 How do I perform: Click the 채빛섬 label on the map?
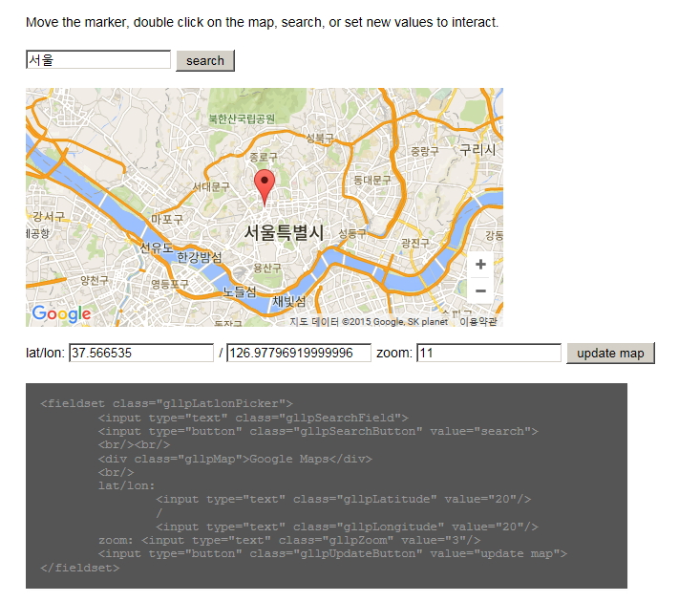point(289,301)
